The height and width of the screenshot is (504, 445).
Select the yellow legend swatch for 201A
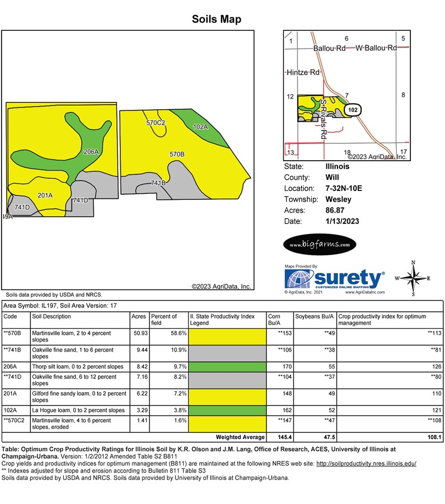(227, 397)
